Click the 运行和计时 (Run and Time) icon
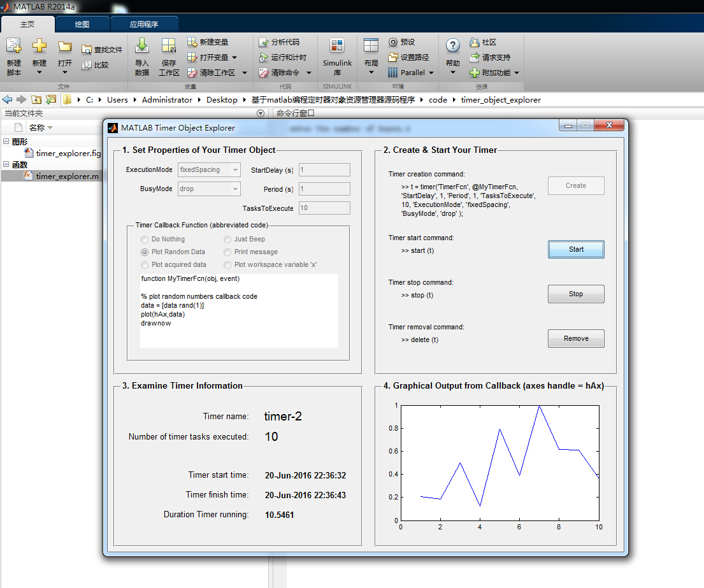704x588 pixels. (264, 57)
